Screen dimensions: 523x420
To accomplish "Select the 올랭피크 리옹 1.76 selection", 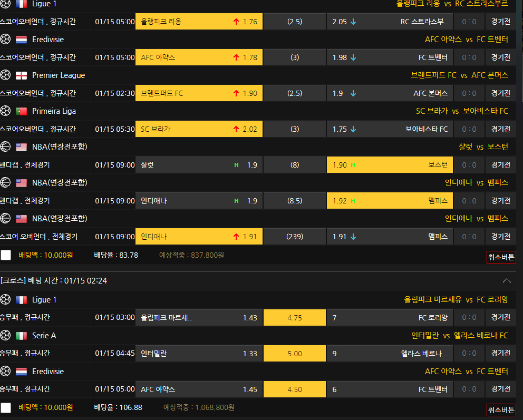I will (199, 22).
